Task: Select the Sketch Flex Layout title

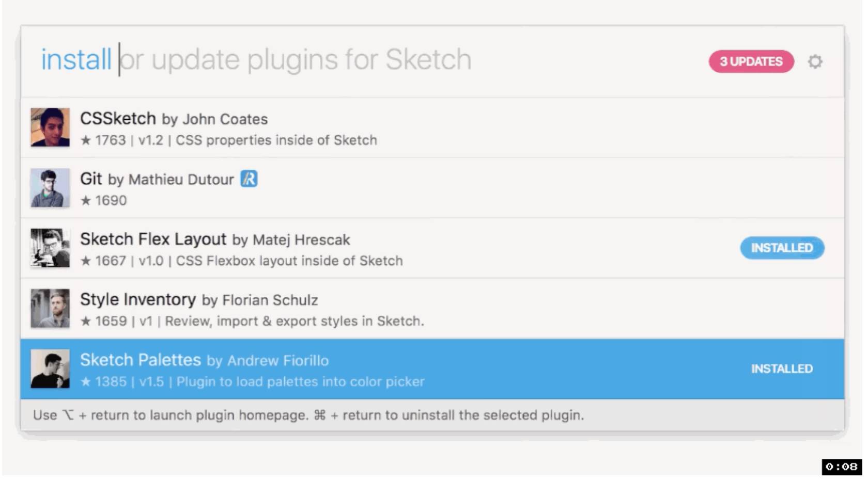Action: (x=153, y=239)
